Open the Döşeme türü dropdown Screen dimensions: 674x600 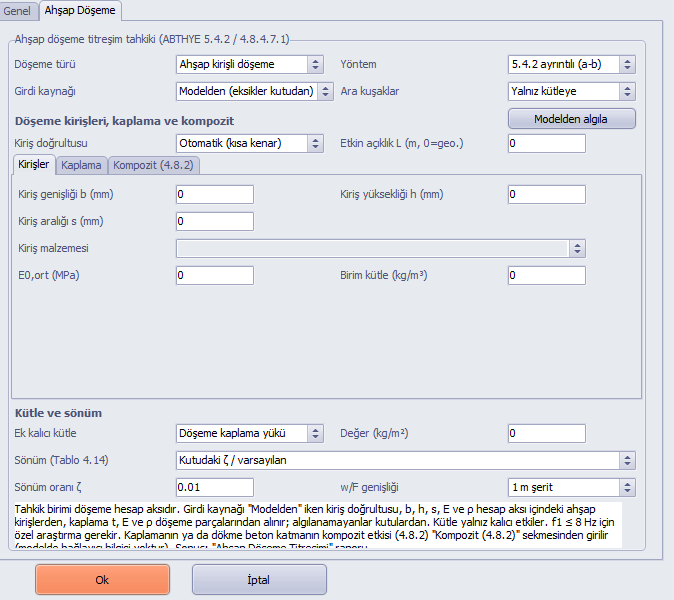(x=249, y=64)
